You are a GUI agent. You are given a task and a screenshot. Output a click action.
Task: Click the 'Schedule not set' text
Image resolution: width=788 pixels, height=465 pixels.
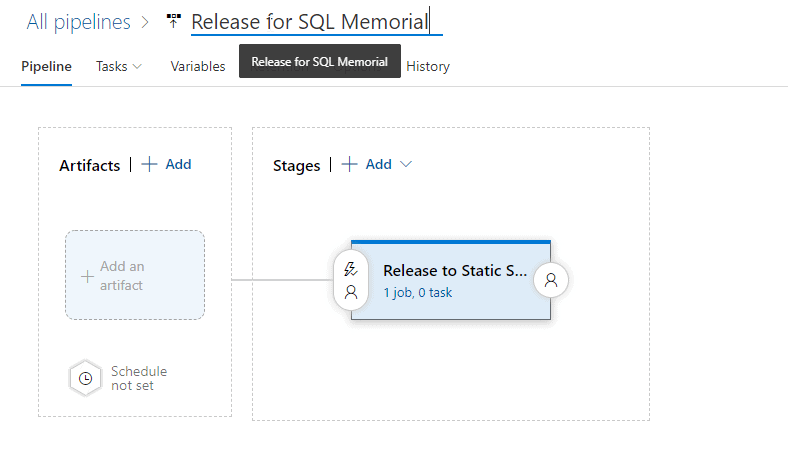(x=139, y=378)
